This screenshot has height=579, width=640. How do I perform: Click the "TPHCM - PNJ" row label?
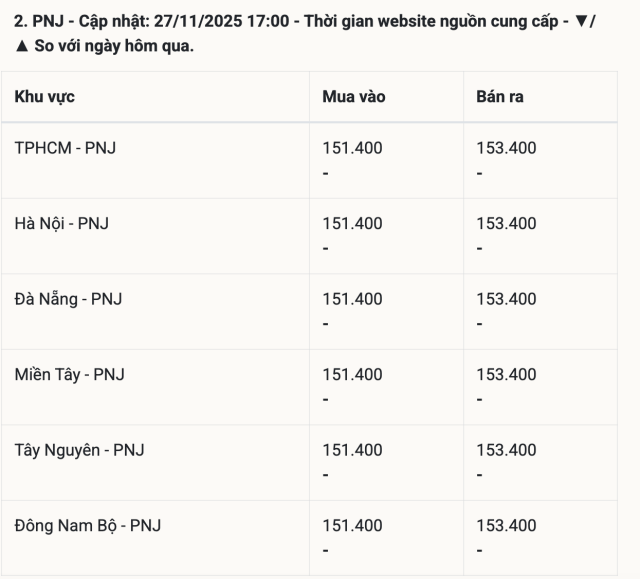[66, 148]
